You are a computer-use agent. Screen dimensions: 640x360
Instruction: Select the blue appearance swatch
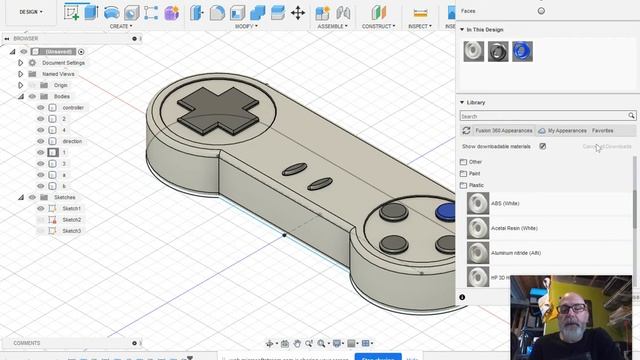[x=522, y=51]
